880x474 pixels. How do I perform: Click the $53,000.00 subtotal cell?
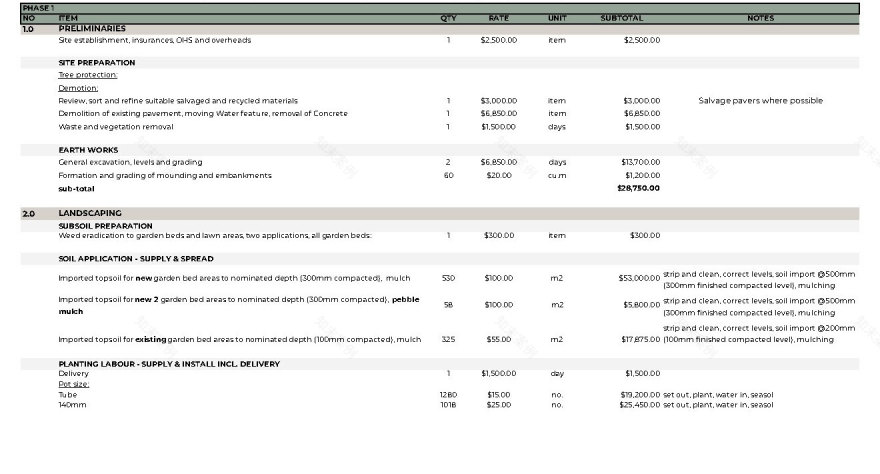click(640, 278)
